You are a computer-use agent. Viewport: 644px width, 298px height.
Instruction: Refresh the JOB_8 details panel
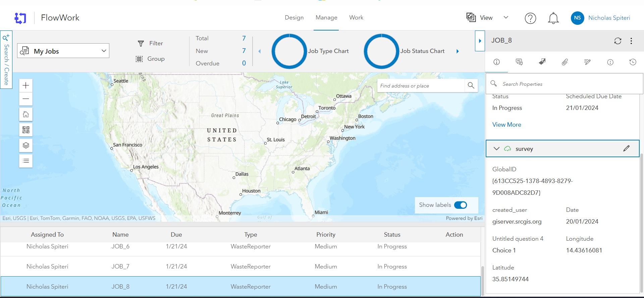point(618,41)
